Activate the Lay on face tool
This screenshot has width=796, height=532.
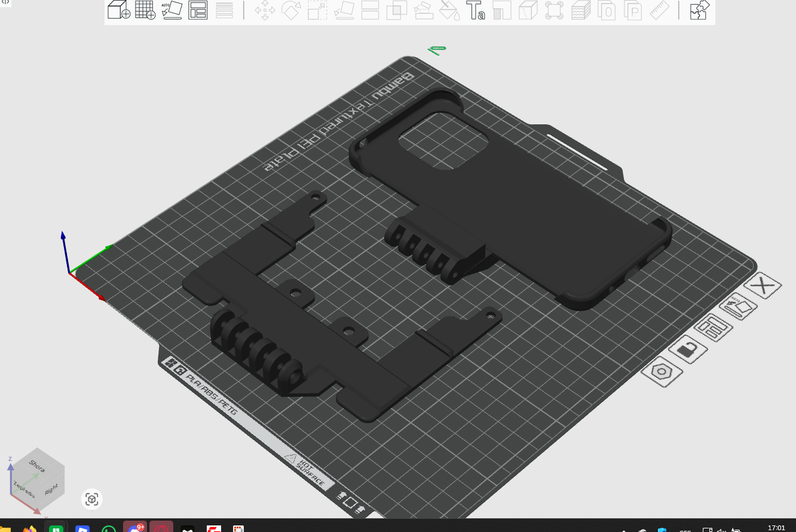(344, 10)
